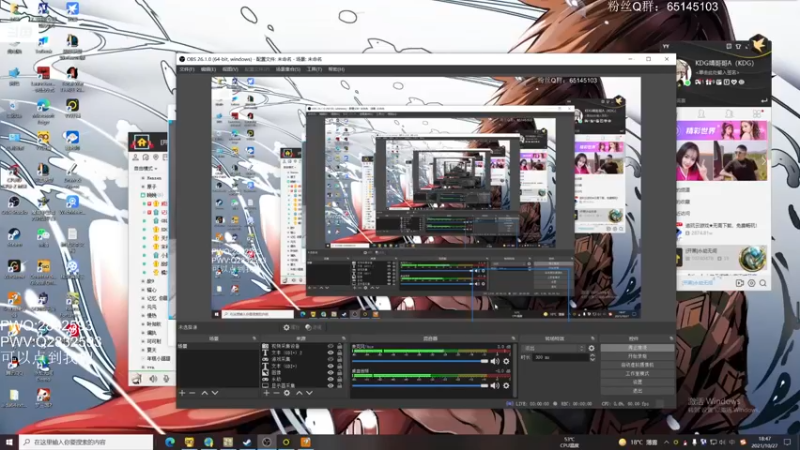800x450 pixels.
Task: Click the search magnifier icon in right YY window
Action: coord(763,283)
